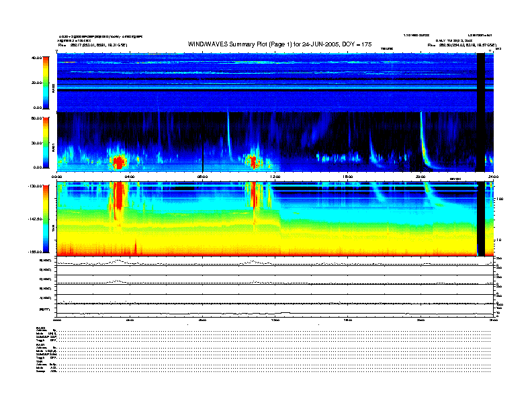This screenshot has width=532, height=411.
Task: Click the RAD1 status heading in bottom table
Action: tap(40, 345)
